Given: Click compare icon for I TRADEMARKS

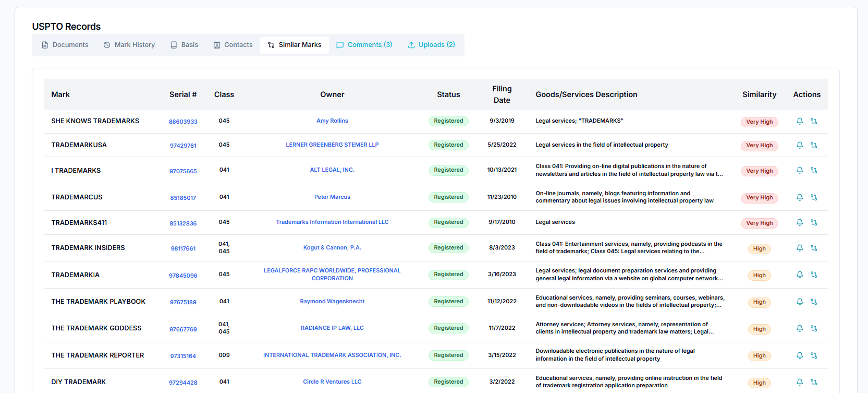Looking at the screenshot, I should (814, 170).
